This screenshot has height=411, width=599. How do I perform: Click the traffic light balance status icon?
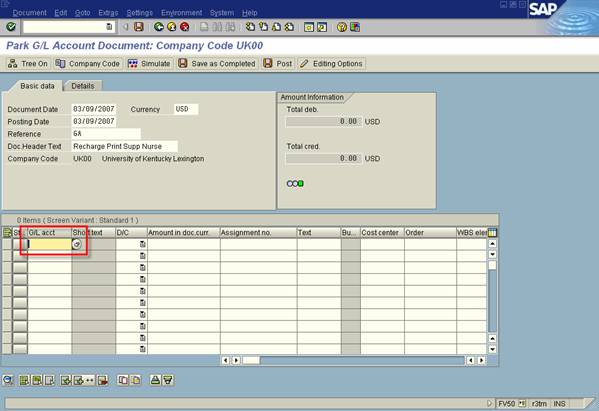(295, 184)
